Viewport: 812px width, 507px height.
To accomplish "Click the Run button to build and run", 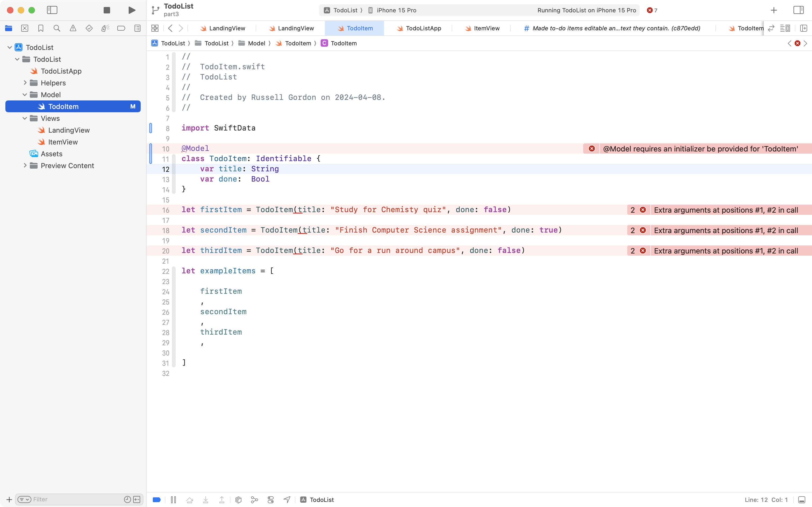I will (x=131, y=10).
